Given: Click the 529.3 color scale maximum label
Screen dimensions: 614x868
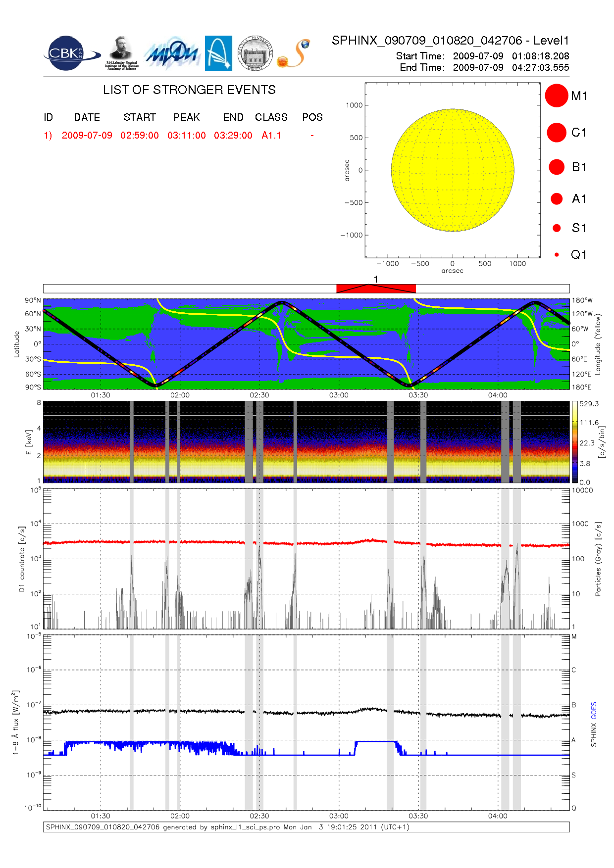Looking at the screenshot, I should (589, 404).
